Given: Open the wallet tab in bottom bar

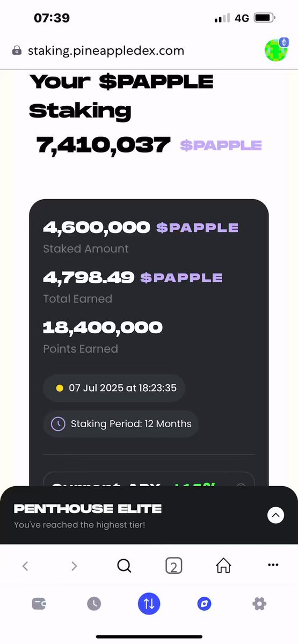Looking at the screenshot, I should [39, 604].
